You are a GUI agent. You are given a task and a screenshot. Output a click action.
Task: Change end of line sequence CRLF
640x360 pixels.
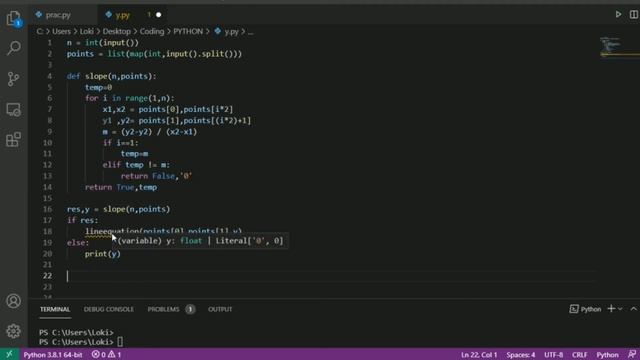point(580,355)
